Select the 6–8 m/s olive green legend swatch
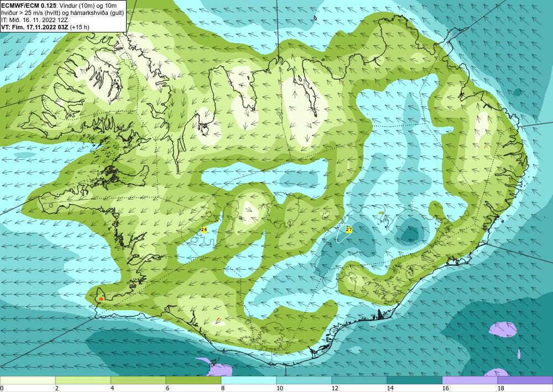The image size is (553, 392). pyautogui.click(x=194, y=380)
